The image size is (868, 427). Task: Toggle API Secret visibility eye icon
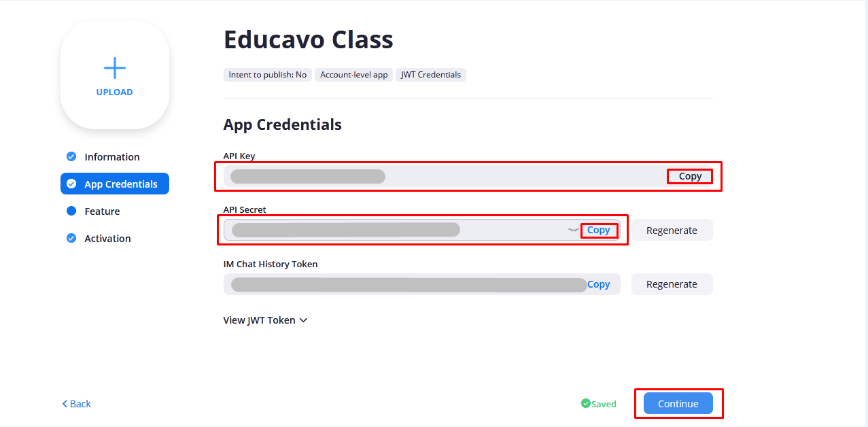pos(573,230)
